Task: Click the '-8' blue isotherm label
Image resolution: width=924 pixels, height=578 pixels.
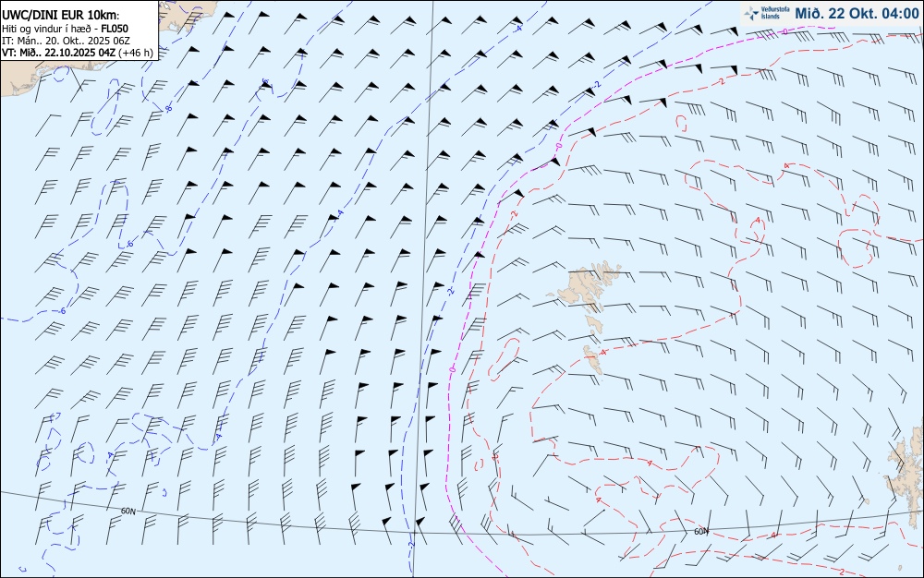Action: point(168,108)
